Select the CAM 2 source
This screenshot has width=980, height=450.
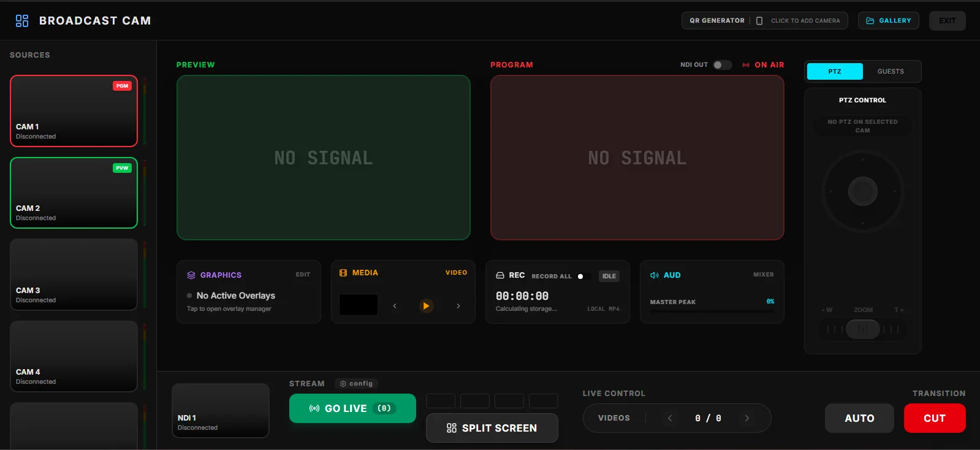74,193
